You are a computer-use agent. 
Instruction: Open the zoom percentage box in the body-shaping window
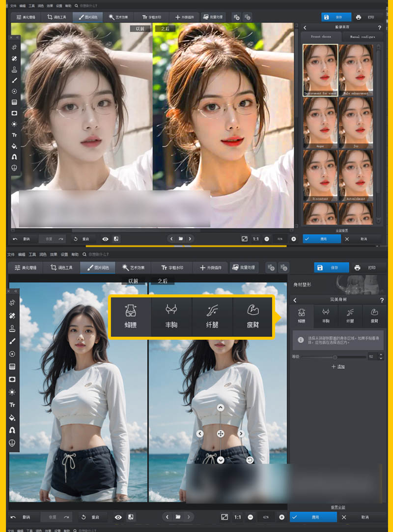tap(266, 517)
